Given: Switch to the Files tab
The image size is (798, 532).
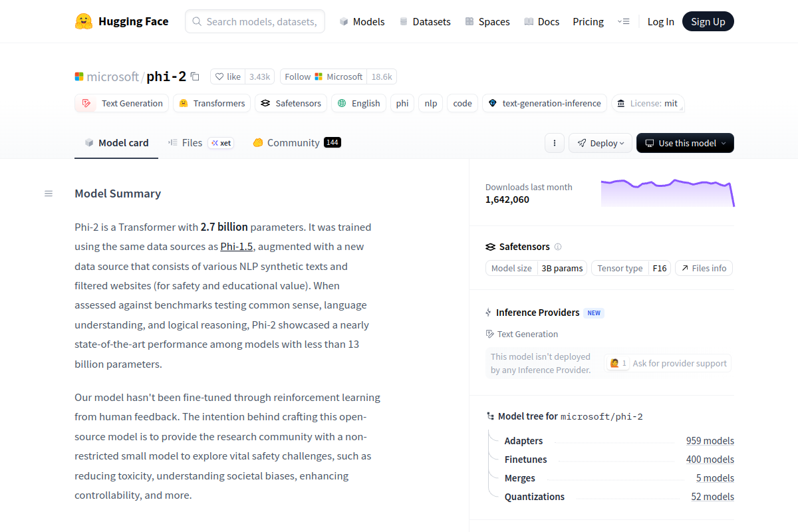Looking at the screenshot, I should coord(192,142).
